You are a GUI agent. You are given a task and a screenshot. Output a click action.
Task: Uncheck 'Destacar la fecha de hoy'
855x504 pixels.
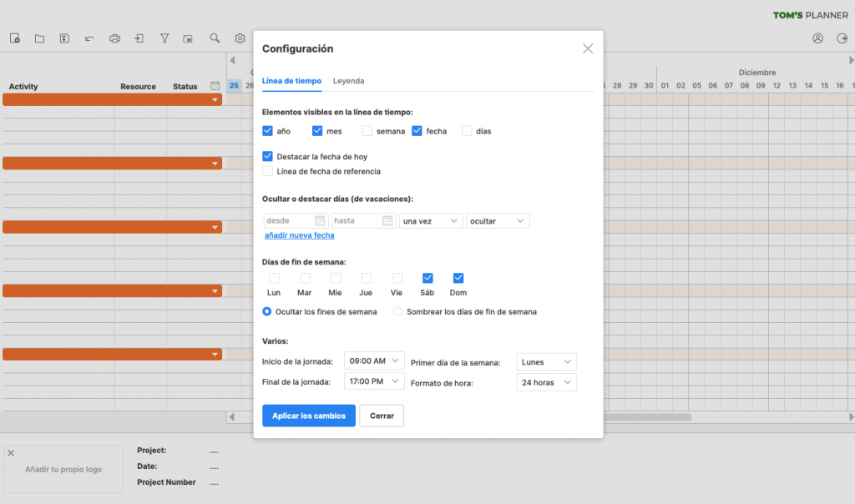pyautogui.click(x=268, y=156)
